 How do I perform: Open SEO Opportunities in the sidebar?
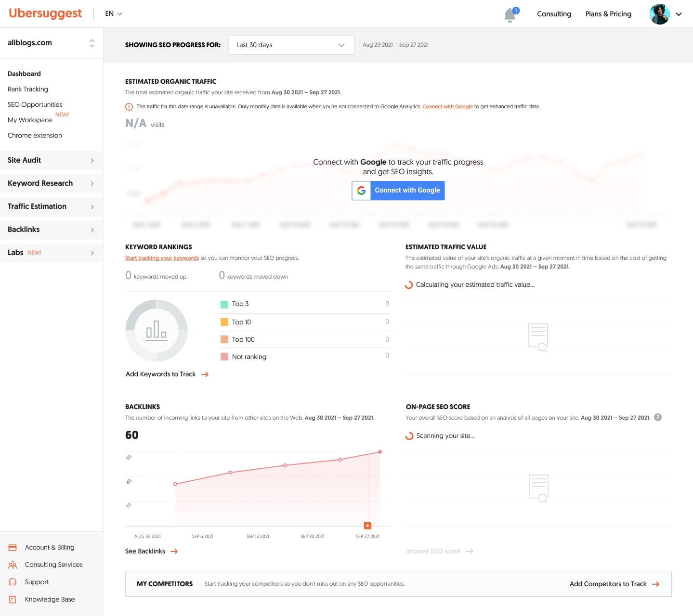[x=35, y=105]
